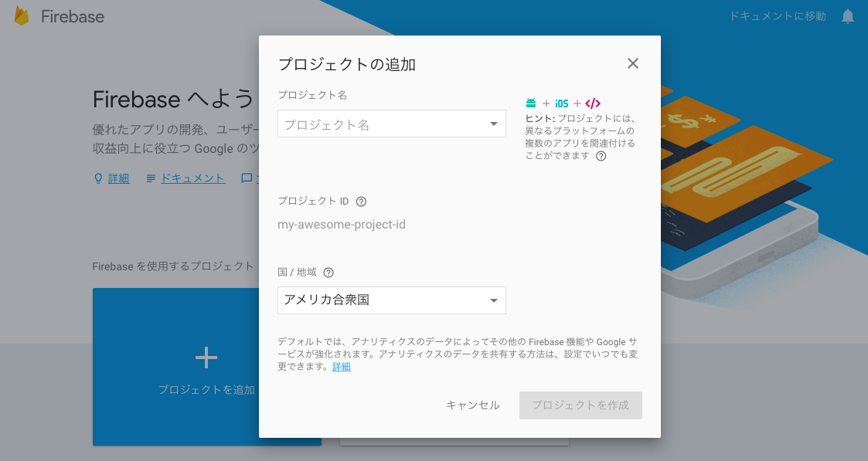Screen dimensions: 868x461
Task: Click the キャンセル button
Action: point(472,405)
